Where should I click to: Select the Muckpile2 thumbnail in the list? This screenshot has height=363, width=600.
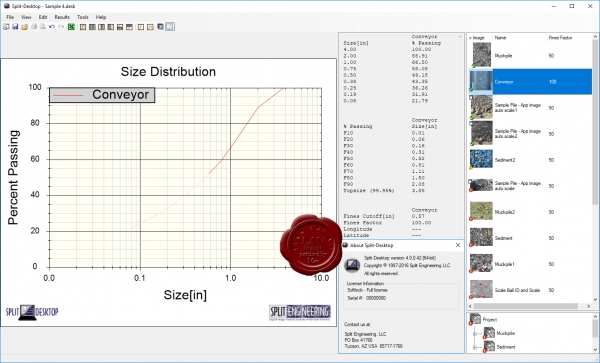481,212
